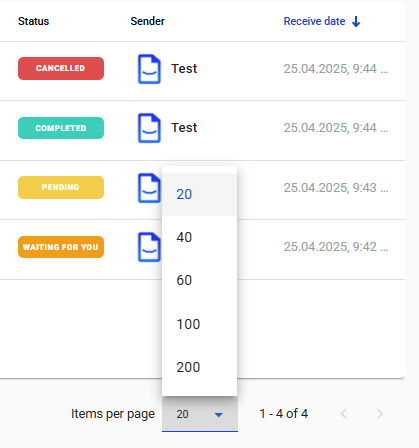Image resolution: width=419 pixels, height=448 pixels.
Task: Click the yellow PENDING status badge
Action: (x=61, y=187)
